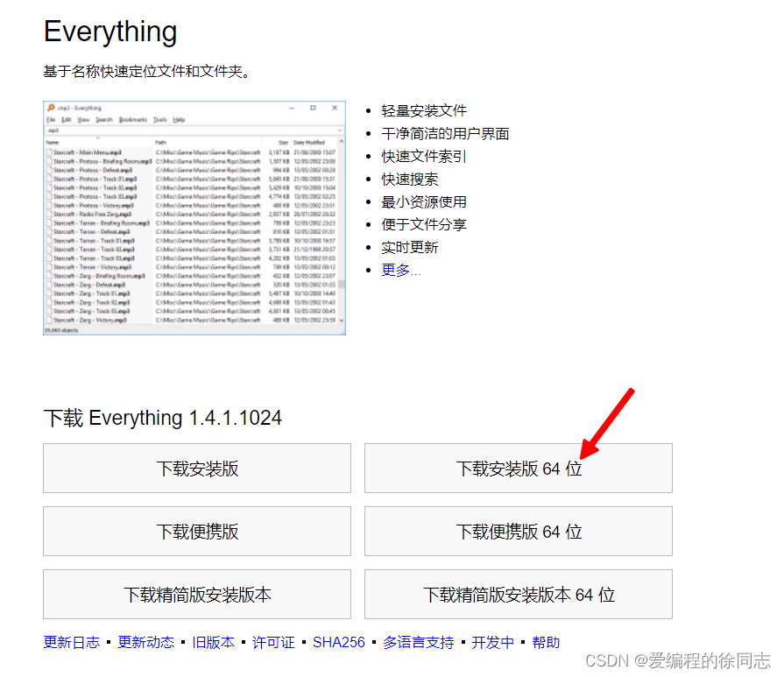Click the Everything app icon in the title bar
This screenshot has height=677, width=784.
(x=53, y=107)
